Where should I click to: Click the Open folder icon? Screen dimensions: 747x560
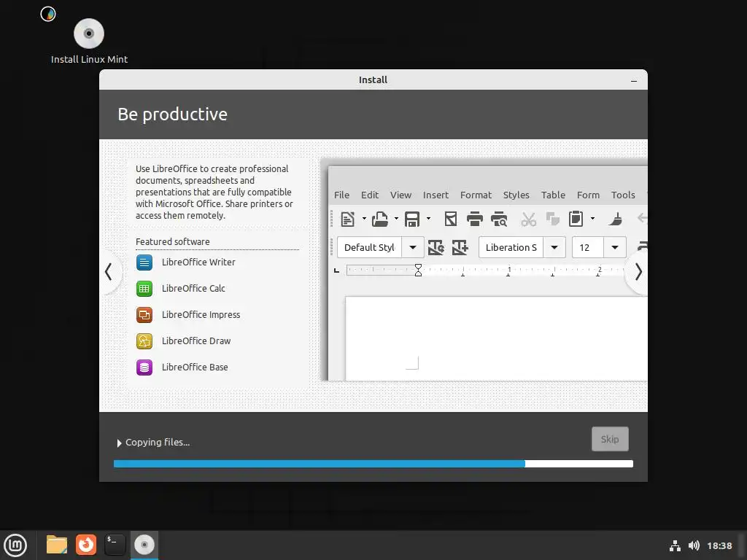click(x=379, y=219)
